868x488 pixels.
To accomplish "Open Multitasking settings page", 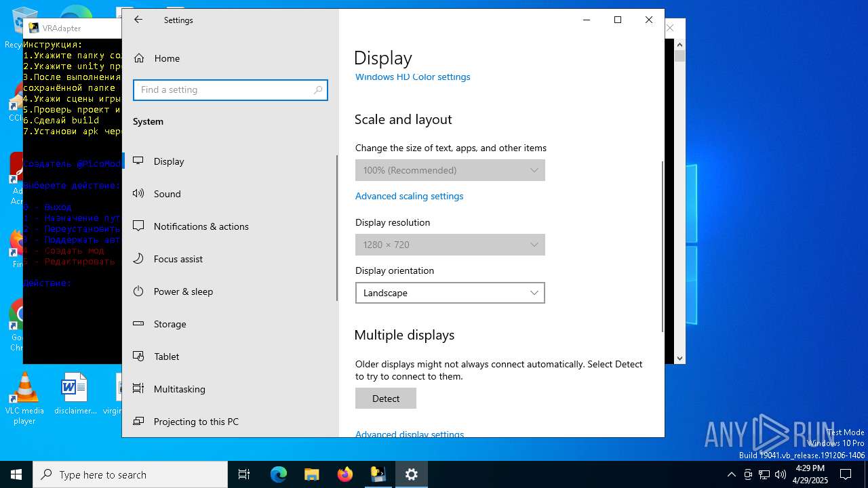I will click(230, 389).
